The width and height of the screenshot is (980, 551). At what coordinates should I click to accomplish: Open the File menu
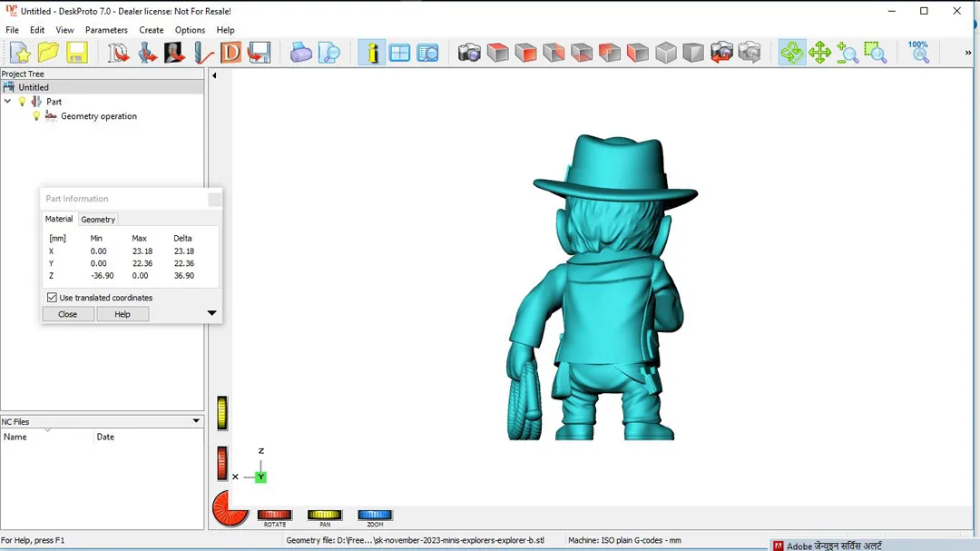12,30
